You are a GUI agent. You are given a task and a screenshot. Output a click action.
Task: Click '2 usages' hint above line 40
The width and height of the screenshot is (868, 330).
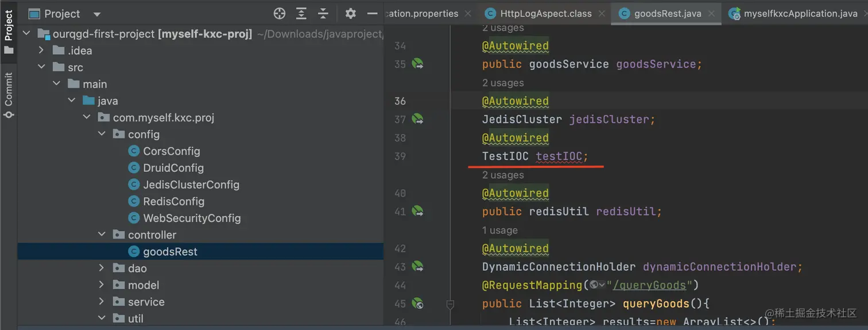click(503, 175)
